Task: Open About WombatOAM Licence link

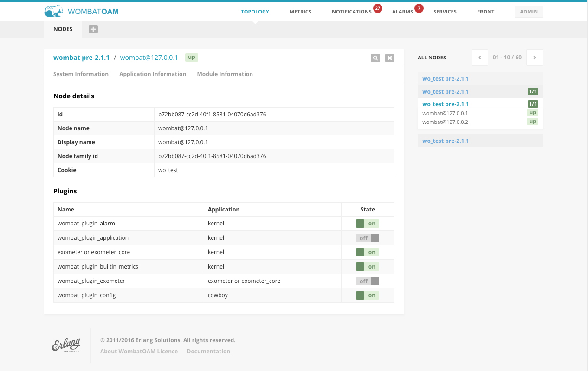Action: [139, 352]
